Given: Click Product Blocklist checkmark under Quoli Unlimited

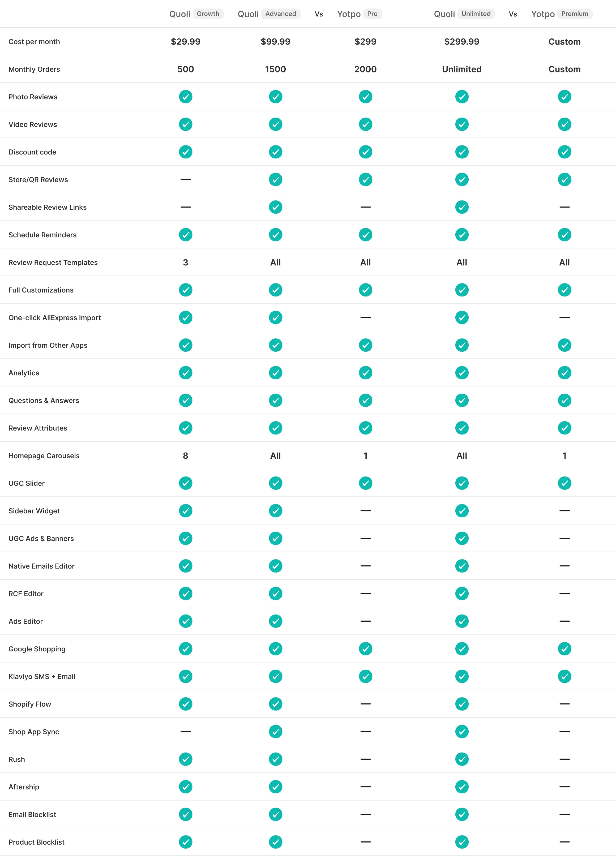Looking at the screenshot, I should pos(462,842).
